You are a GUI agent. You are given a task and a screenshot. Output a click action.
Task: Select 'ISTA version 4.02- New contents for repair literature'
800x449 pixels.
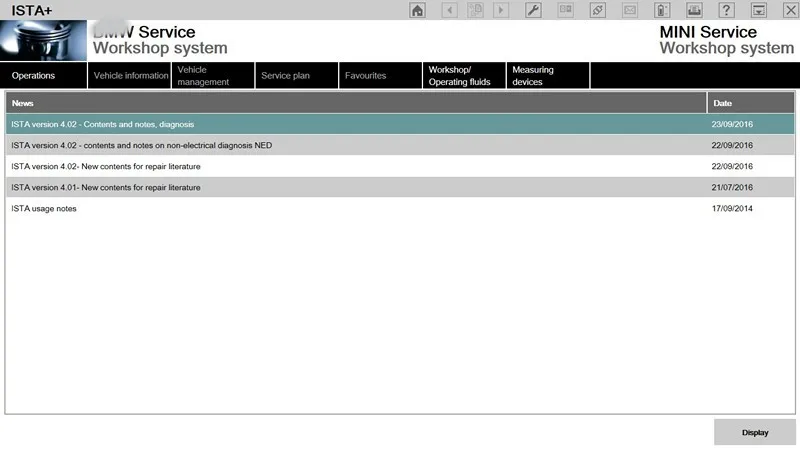pos(400,166)
